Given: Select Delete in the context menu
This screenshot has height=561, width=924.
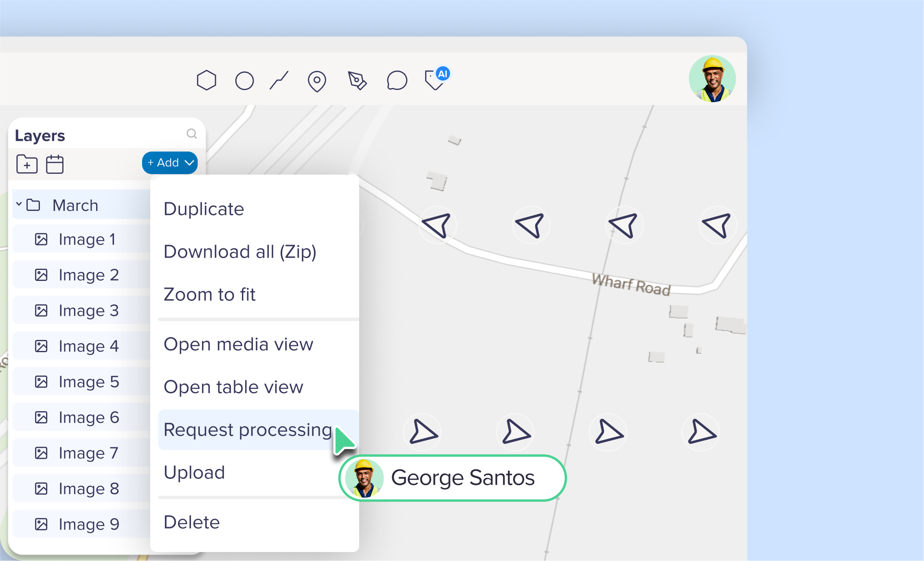Looking at the screenshot, I should pyautogui.click(x=192, y=522).
